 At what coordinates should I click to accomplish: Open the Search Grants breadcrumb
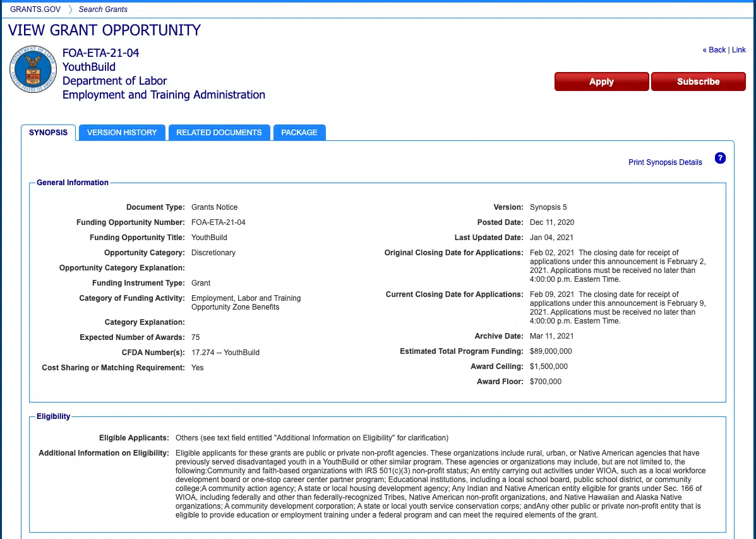point(103,9)
